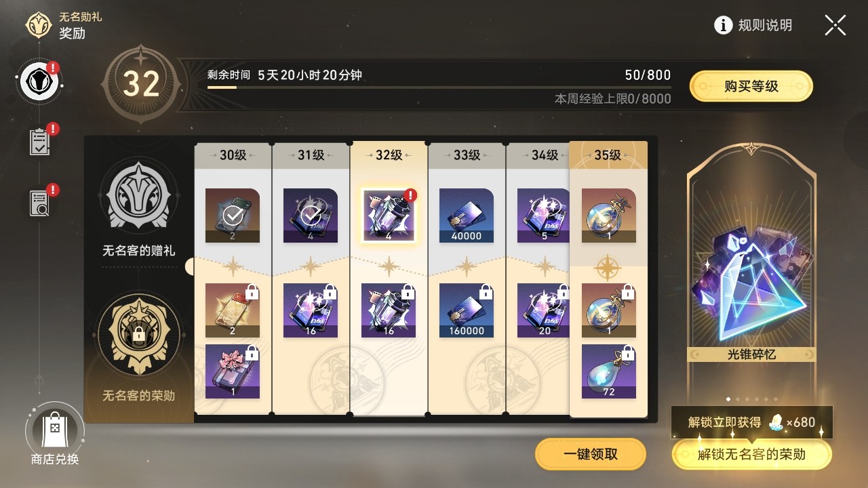Click the 购买等级 button
Screen dimensions: 868x488
751,86
